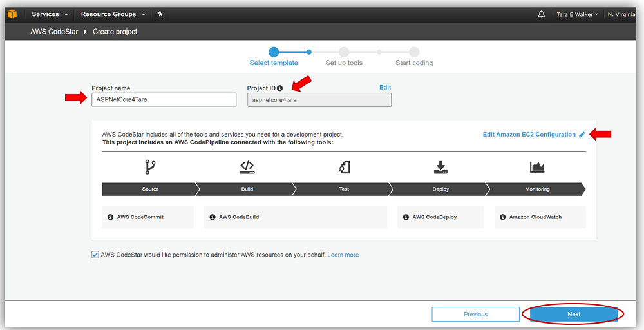Open the Tara E Walker account menu
644x330 pixels.
click(x=577, y=14)
